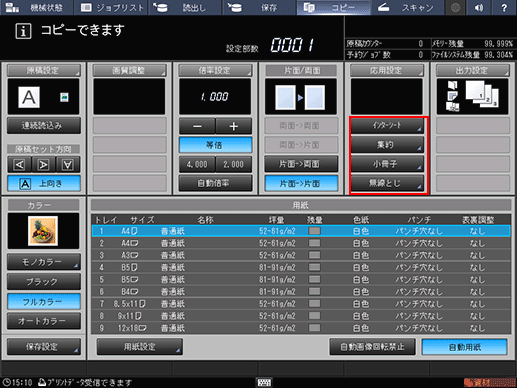Open the 無線とじ perfect binding option

pyautogui.click(x=387, y=183)
